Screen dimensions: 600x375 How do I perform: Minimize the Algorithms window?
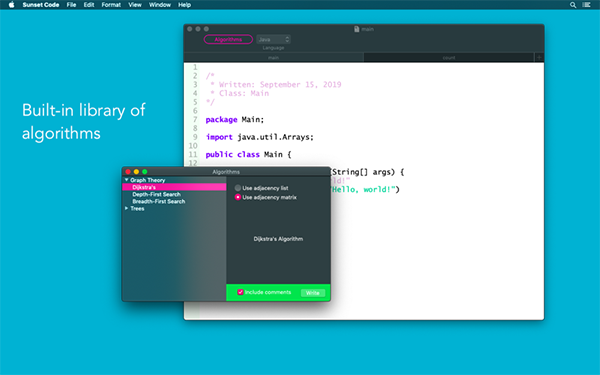pyautogui.click(x=136, y=172)
